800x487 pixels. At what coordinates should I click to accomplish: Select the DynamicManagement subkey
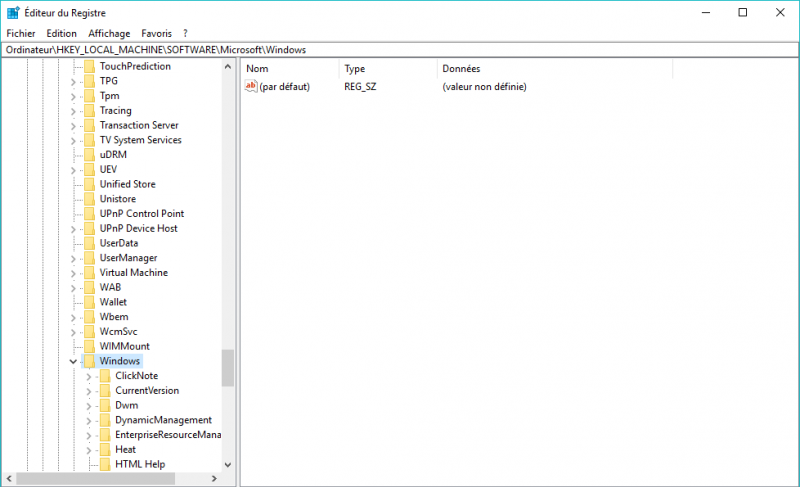[163, 421]
